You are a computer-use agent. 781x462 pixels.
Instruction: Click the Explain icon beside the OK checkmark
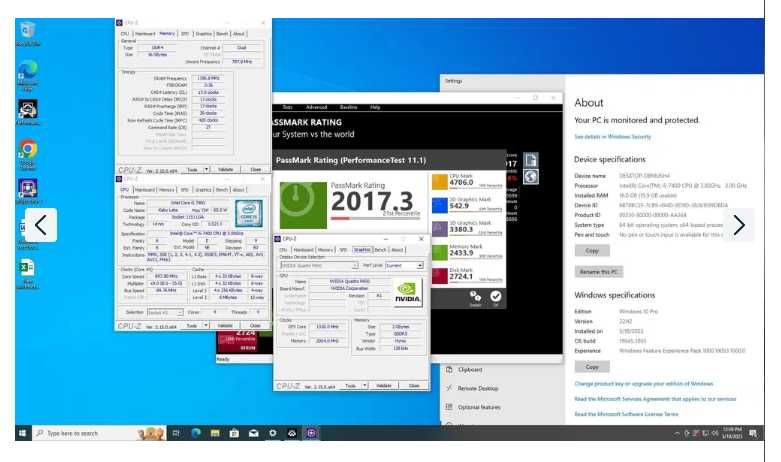[x=475, y=298]
